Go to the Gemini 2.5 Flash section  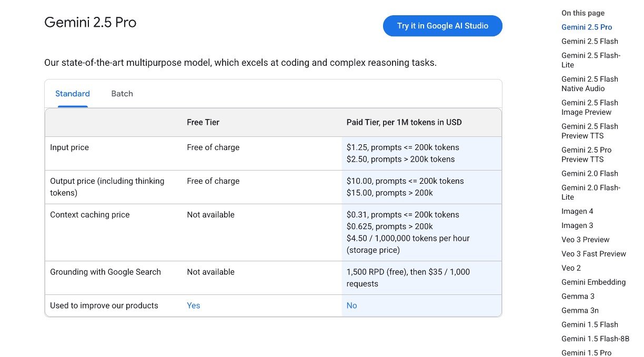coord(590,42)
